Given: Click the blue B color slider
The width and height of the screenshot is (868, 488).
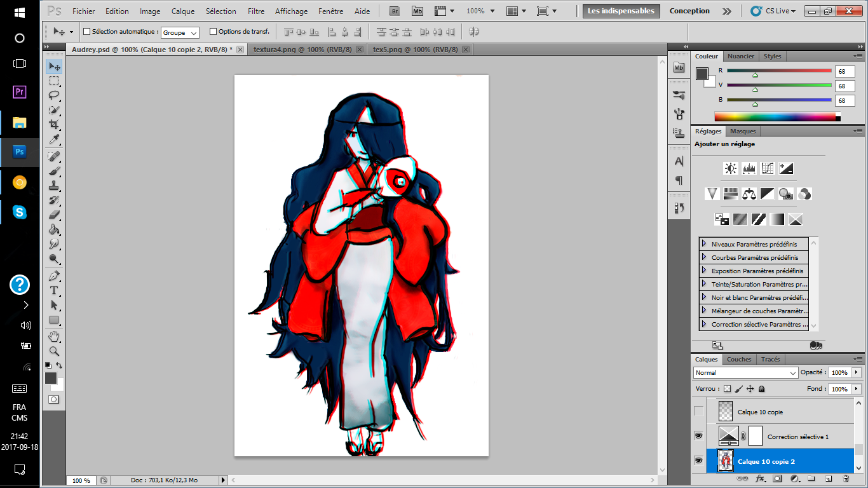Looking at the screenshot, I should click(x=779, y=100).
